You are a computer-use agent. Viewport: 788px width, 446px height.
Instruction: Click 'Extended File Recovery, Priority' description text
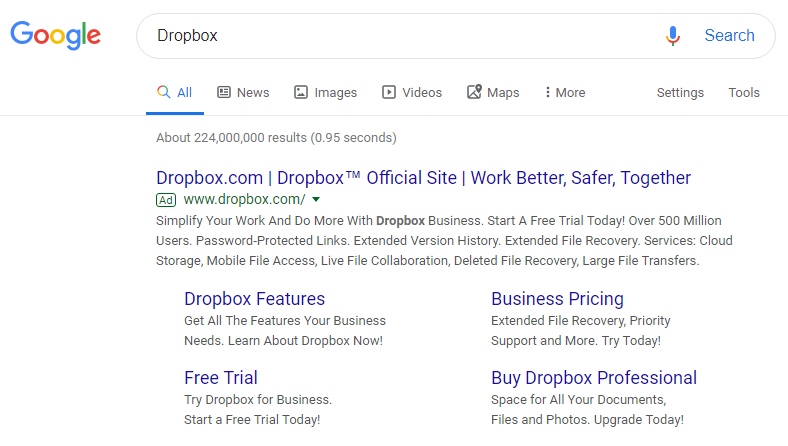580,321
